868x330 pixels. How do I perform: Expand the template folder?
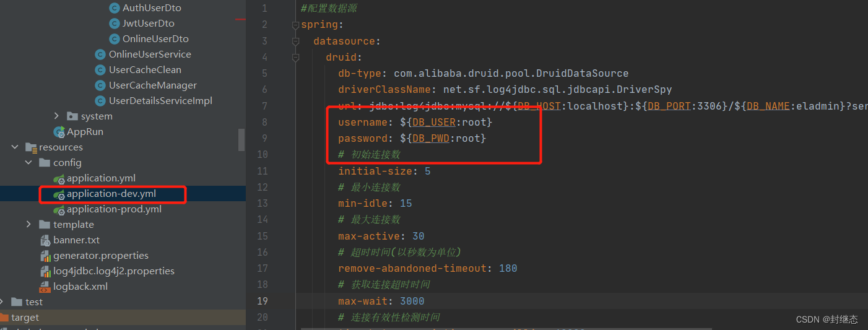28,225
